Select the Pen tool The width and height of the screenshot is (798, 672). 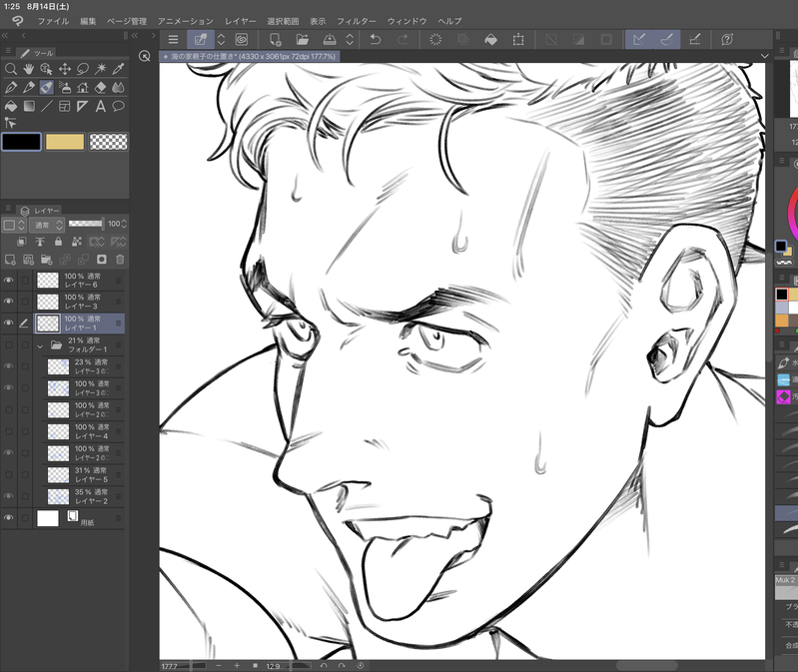10,88
